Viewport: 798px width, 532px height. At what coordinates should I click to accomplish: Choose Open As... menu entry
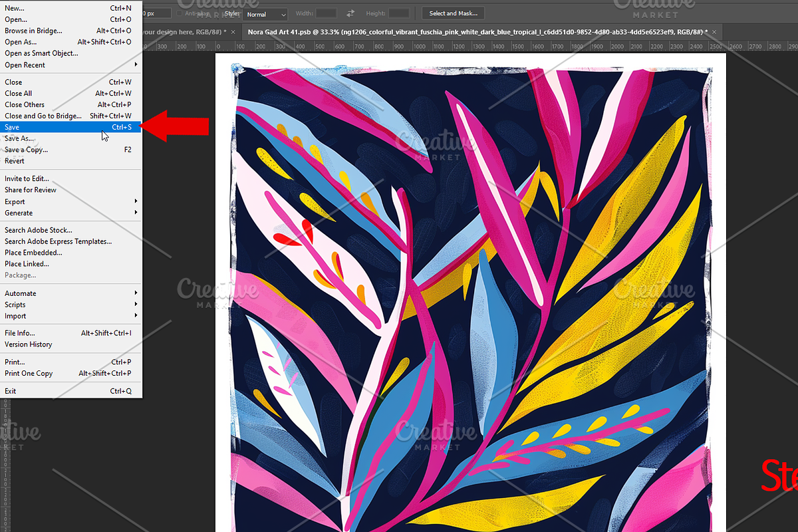[70, 42]
